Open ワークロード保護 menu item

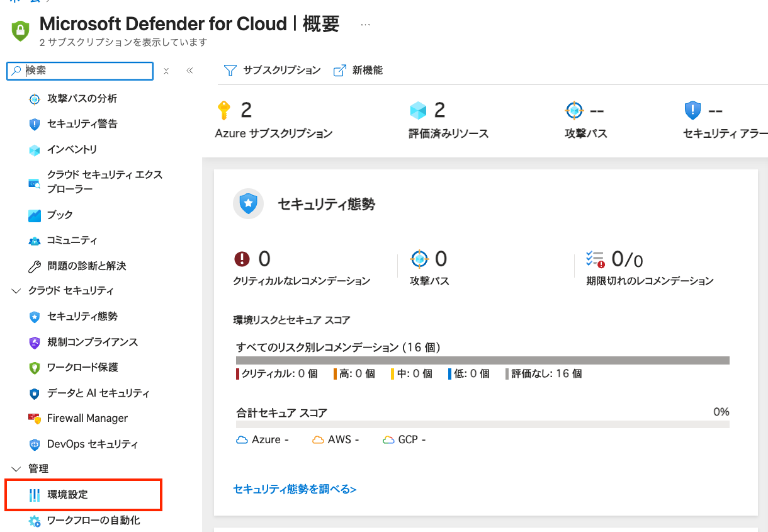tap(82, 368)
